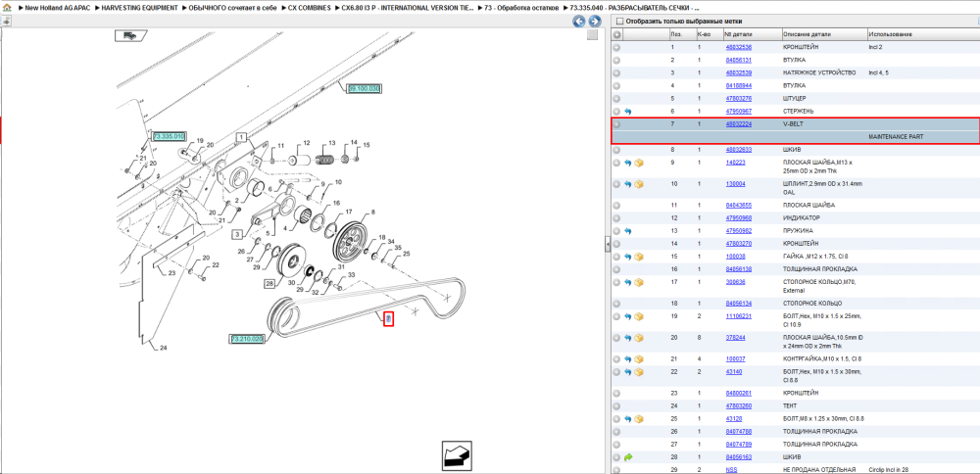Click callout 24 below the shield panel
This screenshot has height=474, width=980.
(164, 349)
